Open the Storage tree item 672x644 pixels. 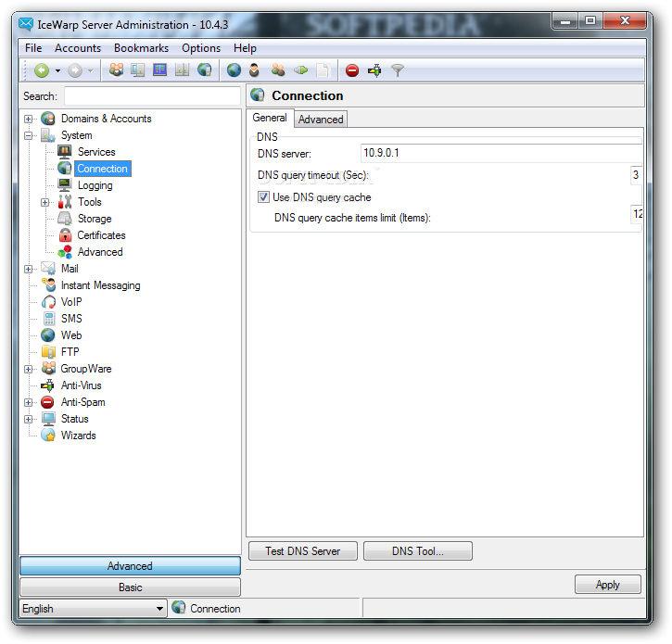95,219
